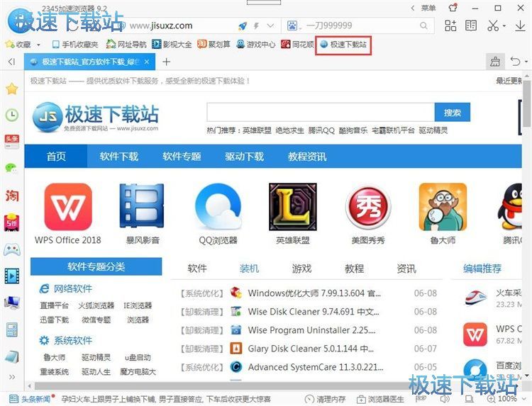
Task: Open the 软件专题 navigation tab
Action: [182, 156]
